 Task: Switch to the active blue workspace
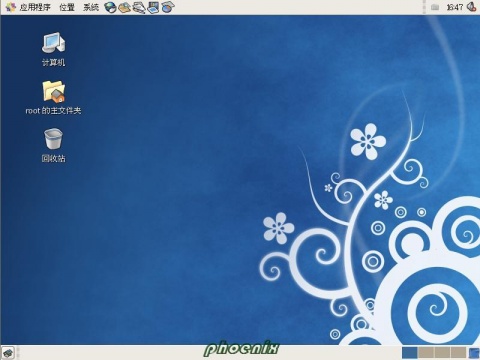click(x=410, y=353)
